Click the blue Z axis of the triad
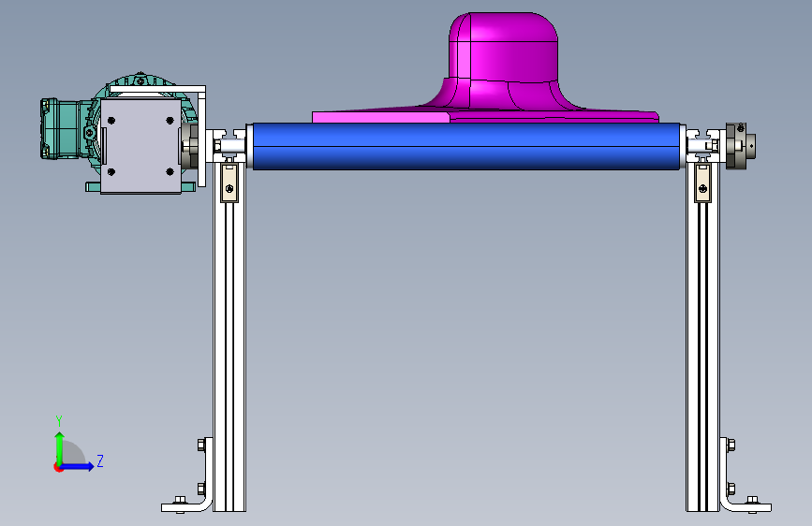This screenshot has height=526, width=812. (78, 466)
